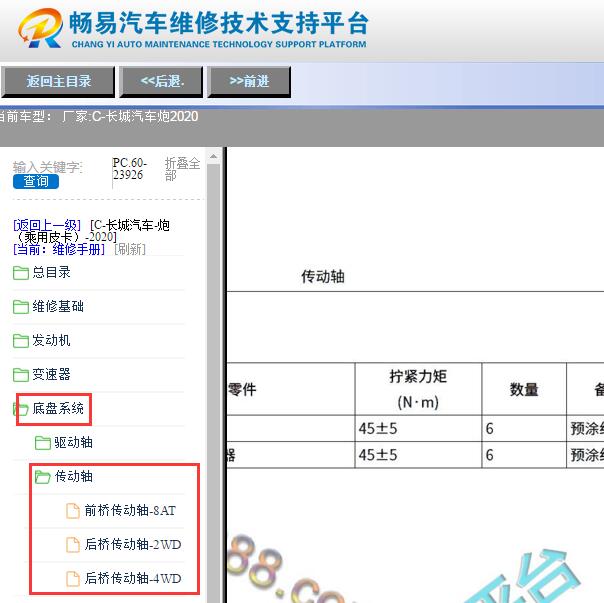Click the 当前：维修手册 link

59,249
